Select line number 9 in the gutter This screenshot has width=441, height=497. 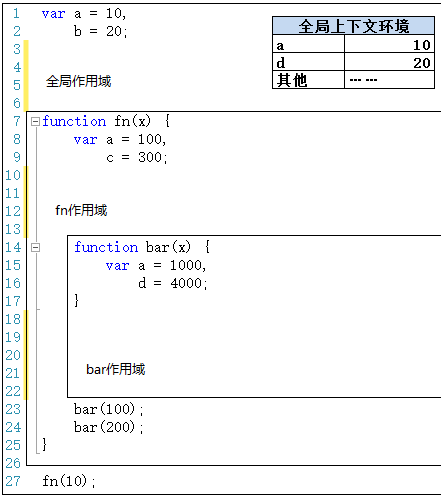17,157
